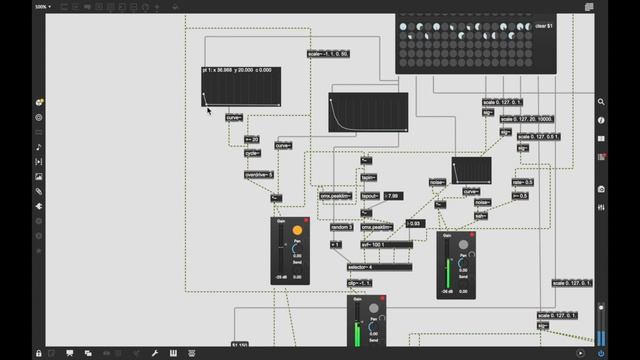
Task: Toggle red mute square on gain strip below clip~
Action: tap(382, 298)
